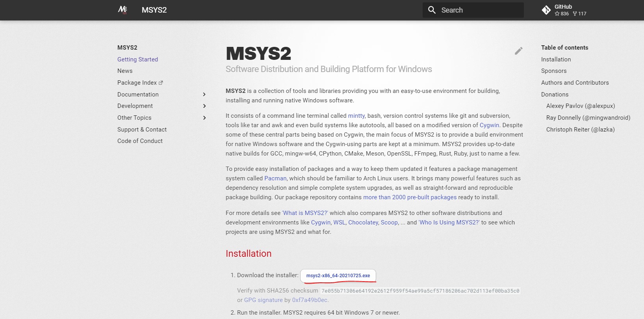Open the 'What is MSYS2?' link
Image resolution: width=644 pixels, height=319 pixels.
(x=305, y=213)
